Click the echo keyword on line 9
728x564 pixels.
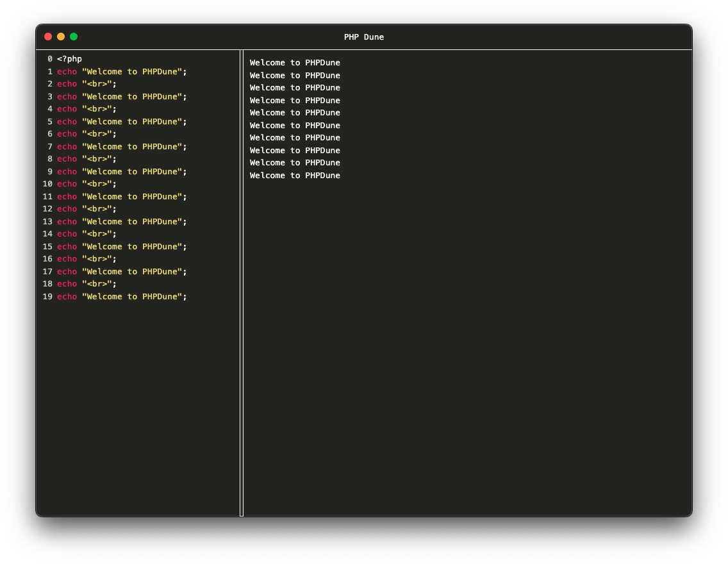[67, 172]
